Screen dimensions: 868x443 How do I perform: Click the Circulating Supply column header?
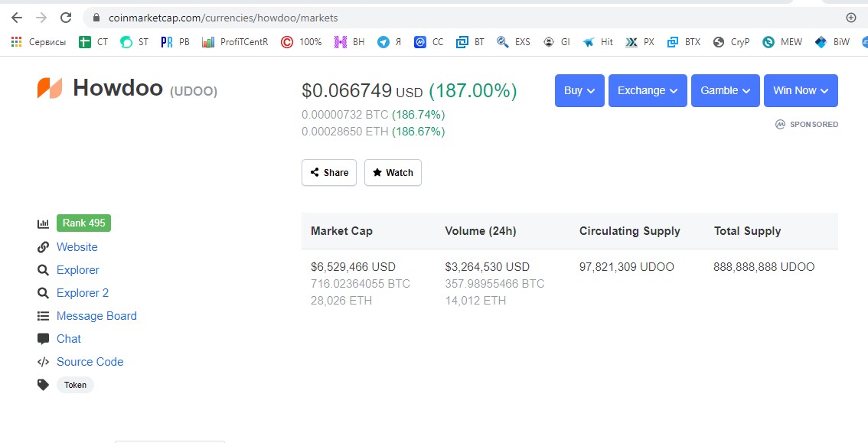pos(630,231)
